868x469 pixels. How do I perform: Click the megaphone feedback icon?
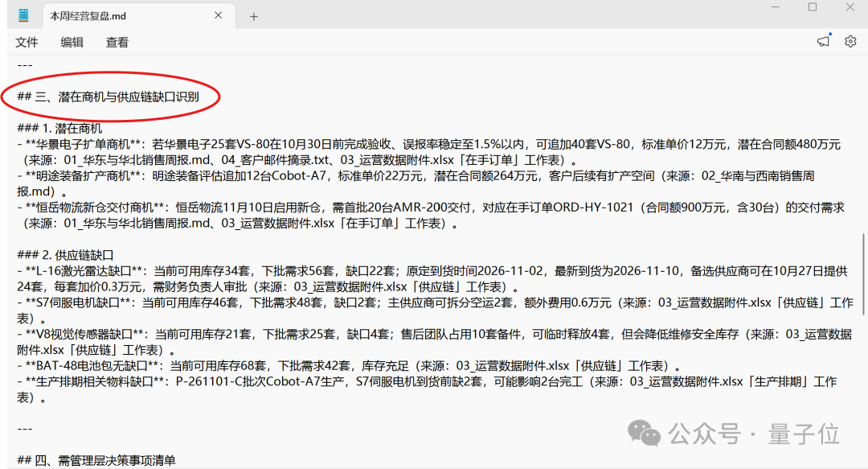pyautogui.click(x=823, y=42)
